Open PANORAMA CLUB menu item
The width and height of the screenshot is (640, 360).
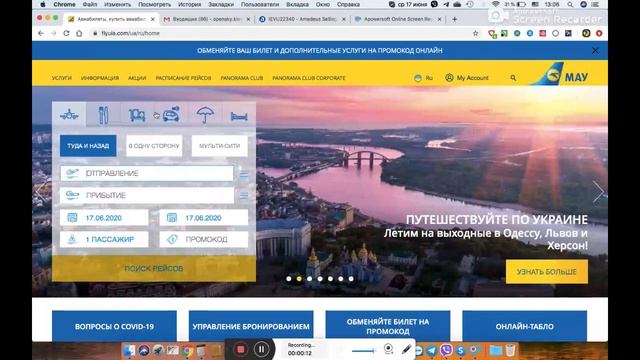pyautogui.click(x=242, y=78)
